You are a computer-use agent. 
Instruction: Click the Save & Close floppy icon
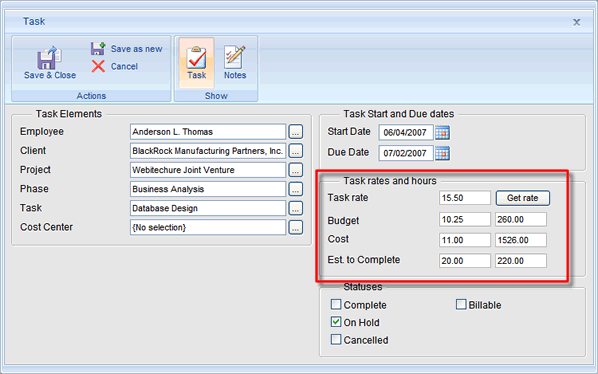49,58
